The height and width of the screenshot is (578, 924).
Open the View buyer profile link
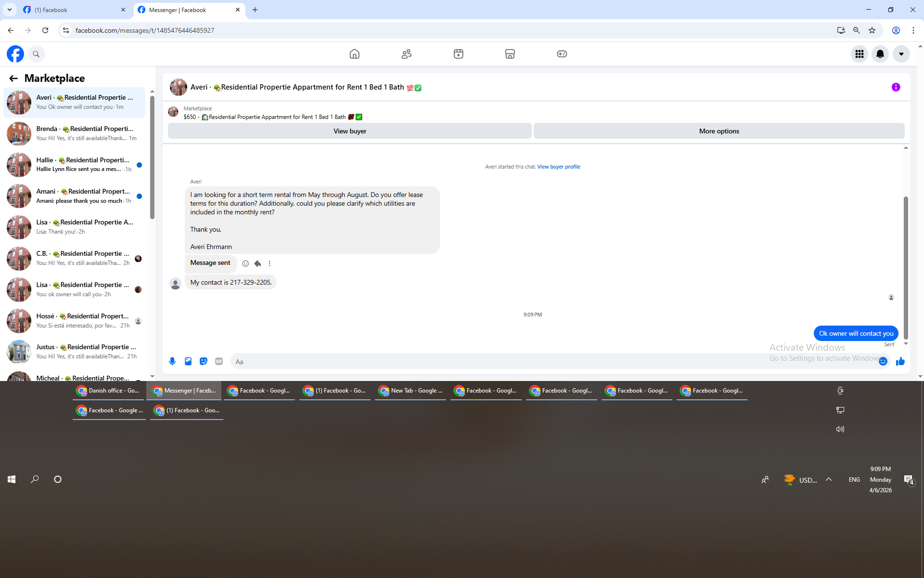tap(559, 167)
